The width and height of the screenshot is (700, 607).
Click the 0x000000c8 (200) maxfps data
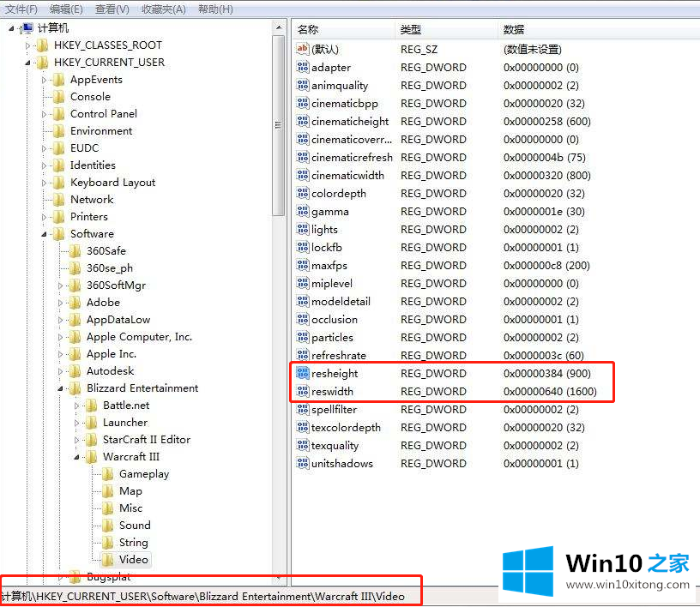pos(546,266)
